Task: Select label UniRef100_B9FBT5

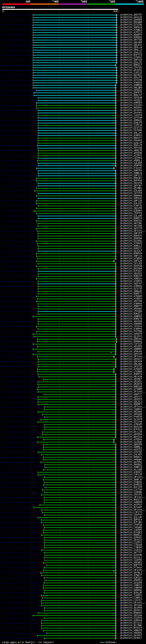Action: click(131, 93)
